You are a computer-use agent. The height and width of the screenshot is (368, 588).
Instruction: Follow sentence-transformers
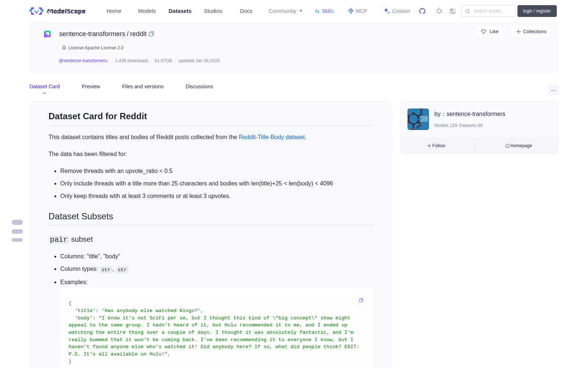pos(436,146)
